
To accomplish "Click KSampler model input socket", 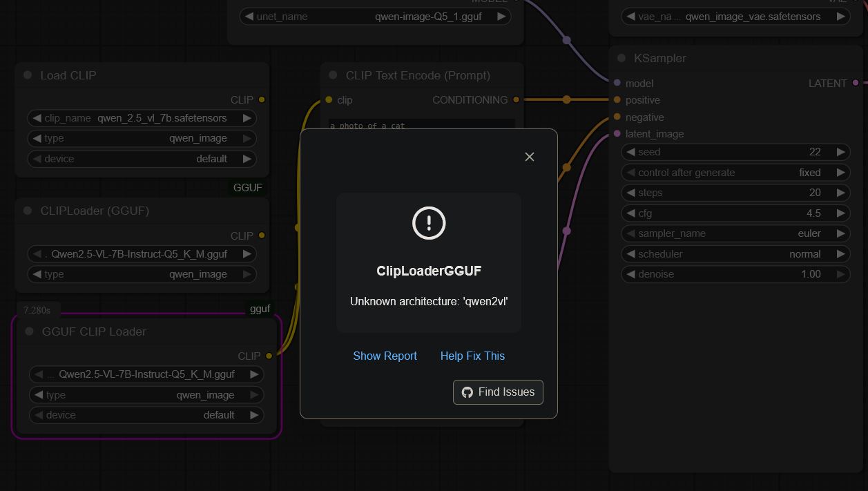I will pyautogui.click(x=617, y=83).
